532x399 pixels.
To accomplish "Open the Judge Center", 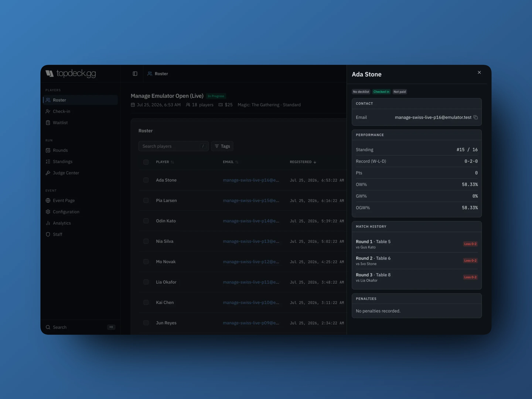I will pyautogui.click(x=80, y=173).
